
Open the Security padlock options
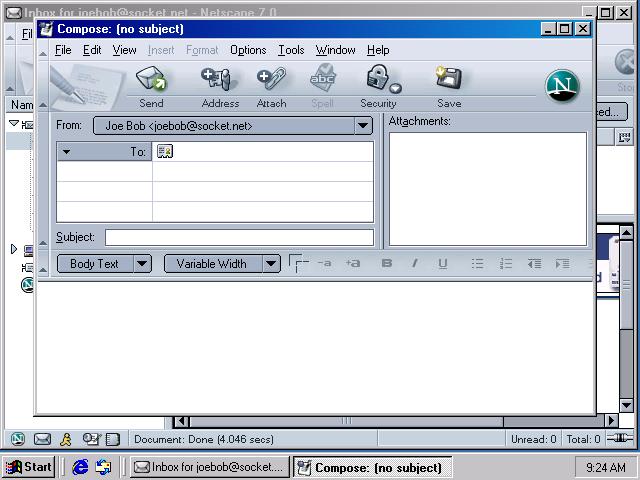[379, 87]
